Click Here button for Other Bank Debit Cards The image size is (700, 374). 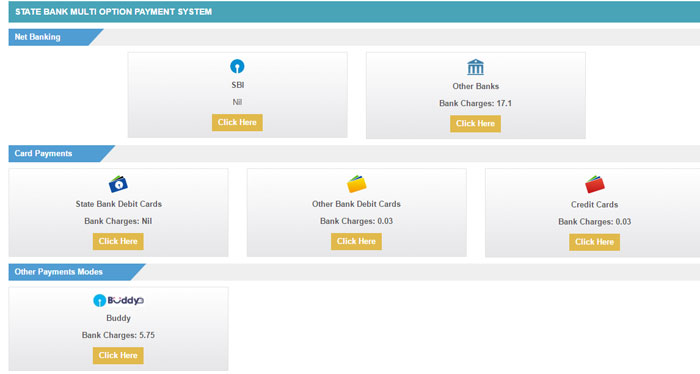tap(356, 241)
